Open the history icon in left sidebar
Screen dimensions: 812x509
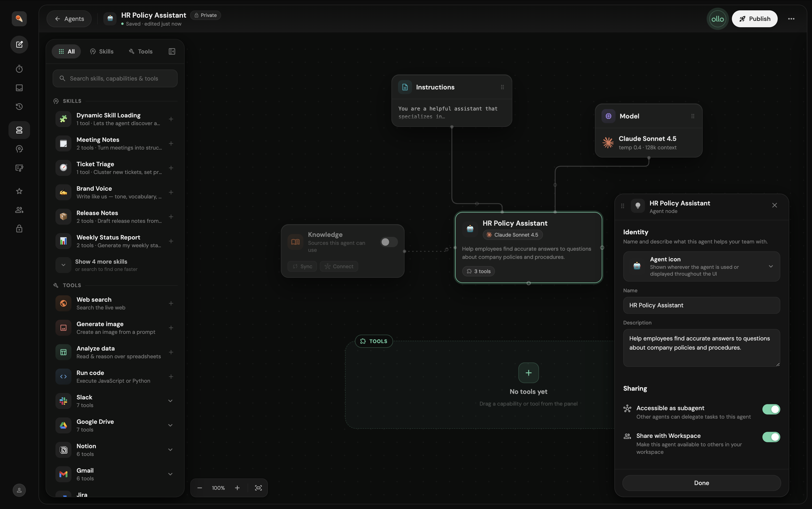[x=19, y=107]
